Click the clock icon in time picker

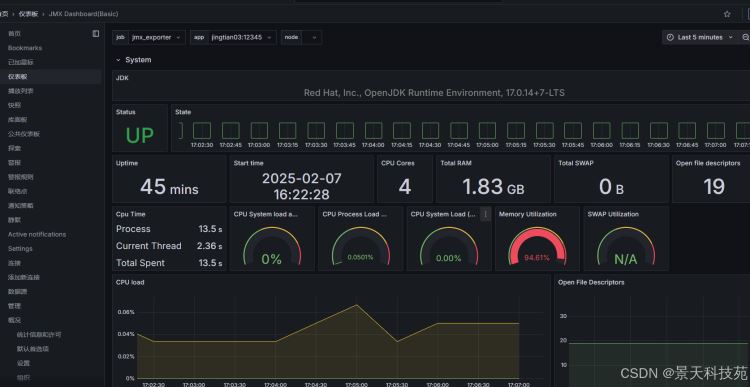670,37
